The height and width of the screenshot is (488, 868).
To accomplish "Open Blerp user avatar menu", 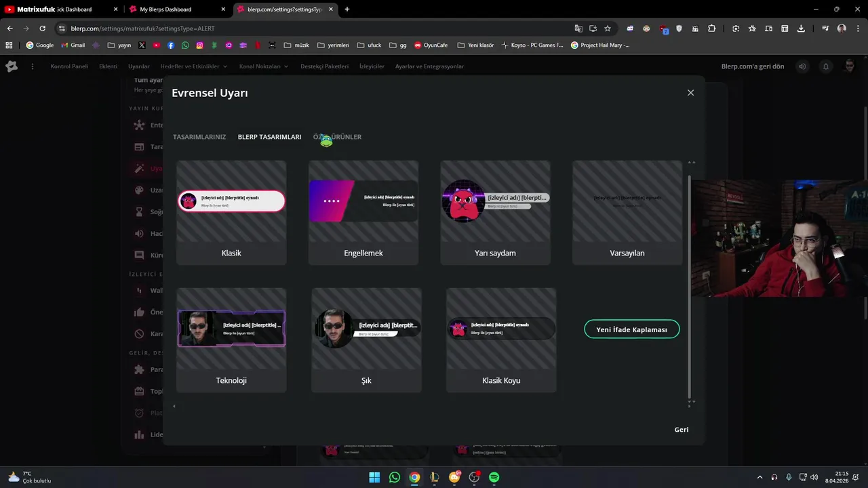I will coord(850,66).
